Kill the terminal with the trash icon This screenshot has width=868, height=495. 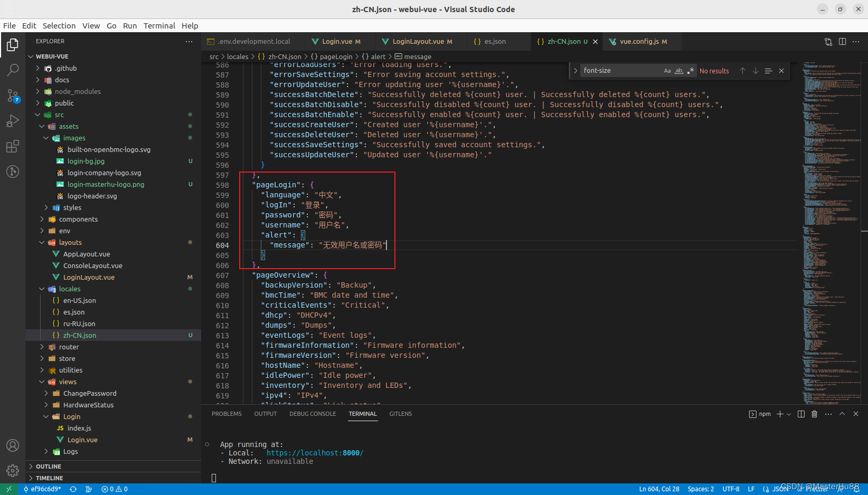(814, 414)
